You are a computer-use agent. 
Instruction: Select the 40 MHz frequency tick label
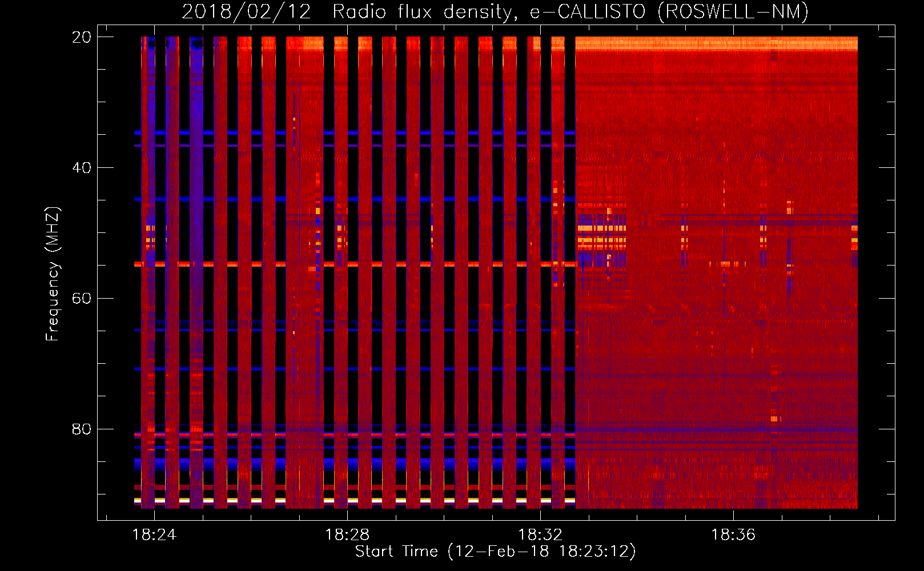(x=82, y=168)
